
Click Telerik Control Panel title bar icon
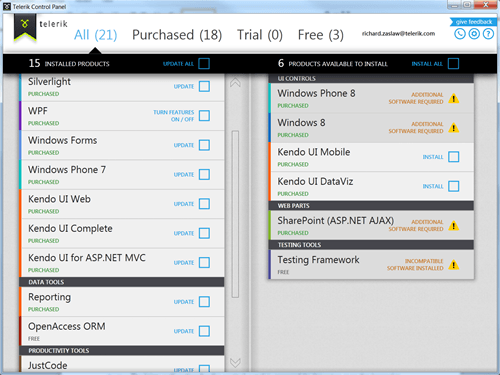pos(7,6)
